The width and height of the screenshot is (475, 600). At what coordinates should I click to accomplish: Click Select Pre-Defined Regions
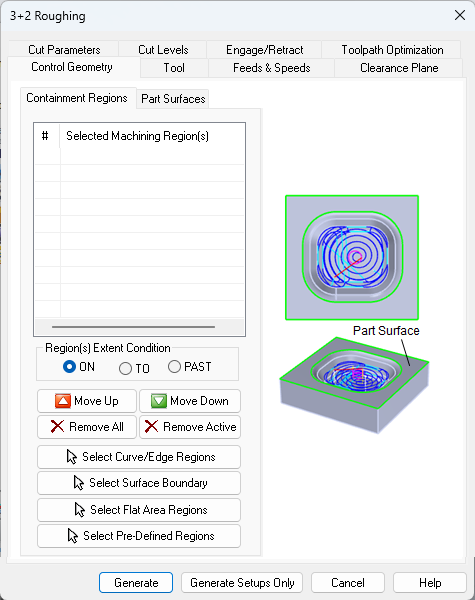tap(139, 536)
